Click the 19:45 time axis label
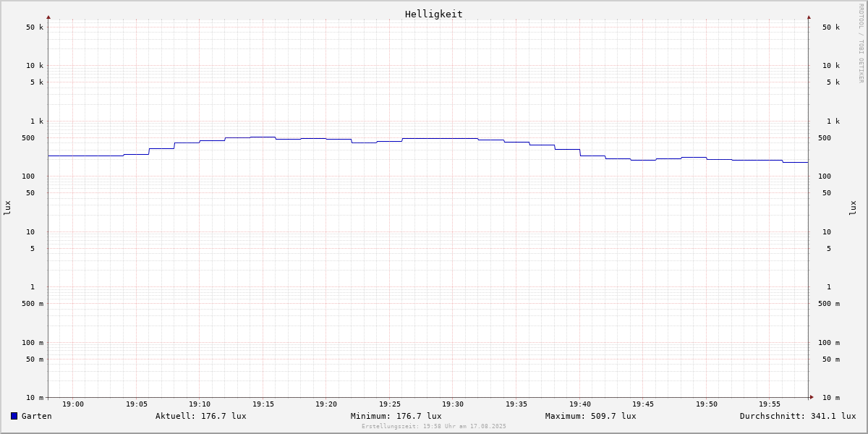The height and width of the screenshot is (434, 868). [643, 404]
